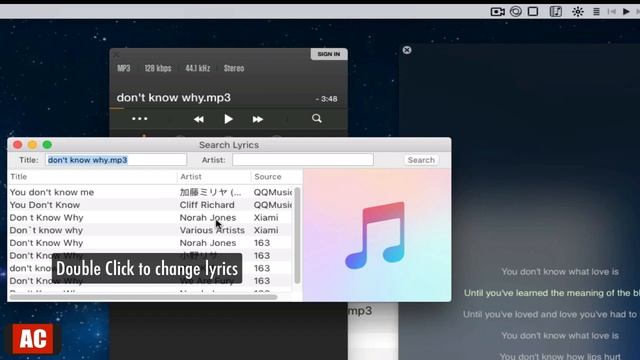640x360 pixels.
Task: Click the menu bar play control
Action: [x=626, y=11]
